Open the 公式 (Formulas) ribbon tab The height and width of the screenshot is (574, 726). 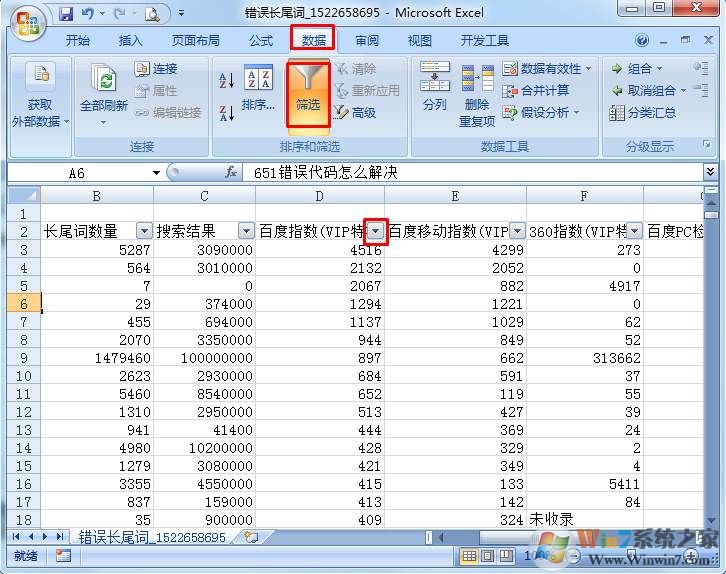tap(261, 41)
